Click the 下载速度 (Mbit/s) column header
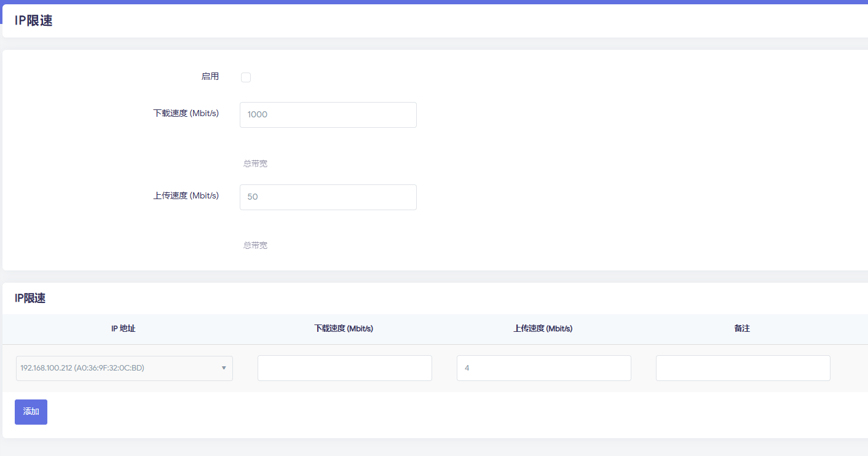The image size is (868, 456). pos(344,329)
